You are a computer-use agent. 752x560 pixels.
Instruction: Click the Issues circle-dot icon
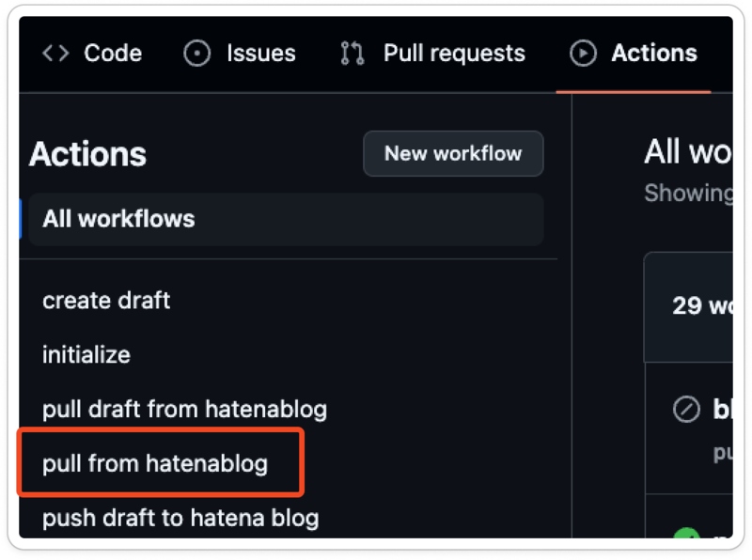point(196,54)
